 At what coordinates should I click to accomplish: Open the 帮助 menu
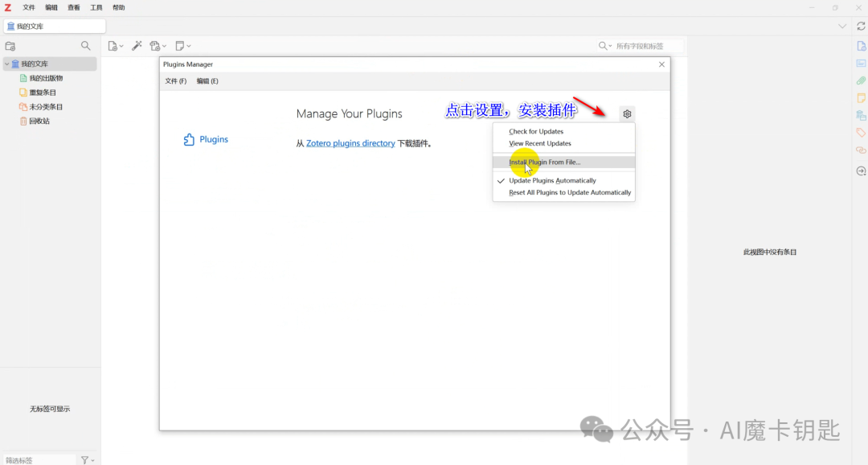point(118,8)
